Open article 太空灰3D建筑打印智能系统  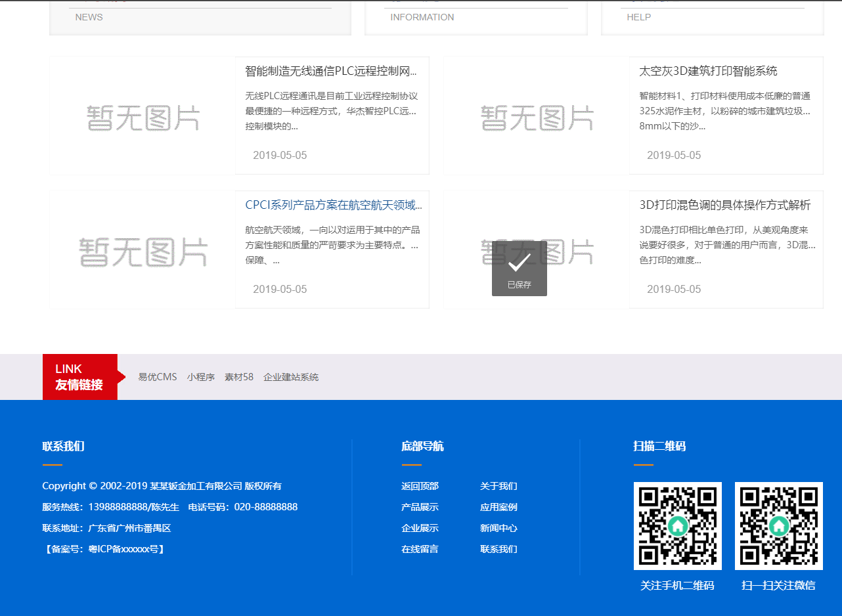point(708,71)
